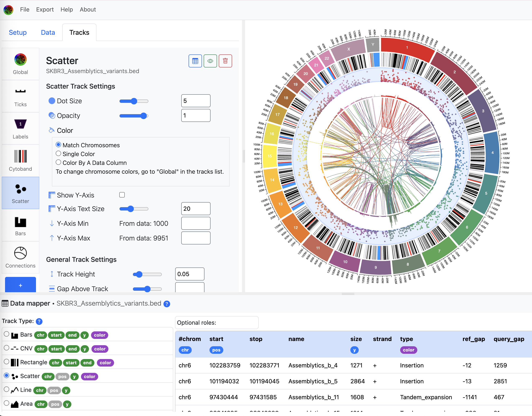Adjust the Dot Size slider
This screenshot has width=532, height=416.
pos(134,101)
